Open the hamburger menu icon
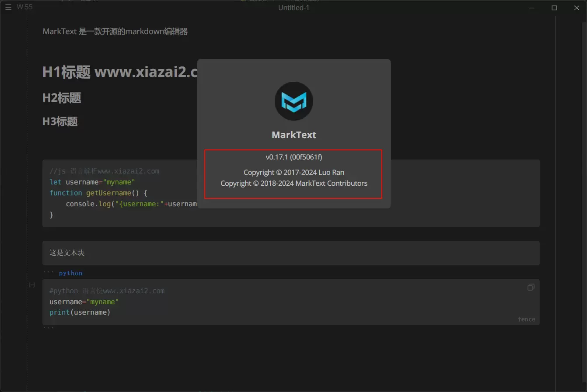Image resolution: width=587 pixels, height=392 pixels. (8, 7)
